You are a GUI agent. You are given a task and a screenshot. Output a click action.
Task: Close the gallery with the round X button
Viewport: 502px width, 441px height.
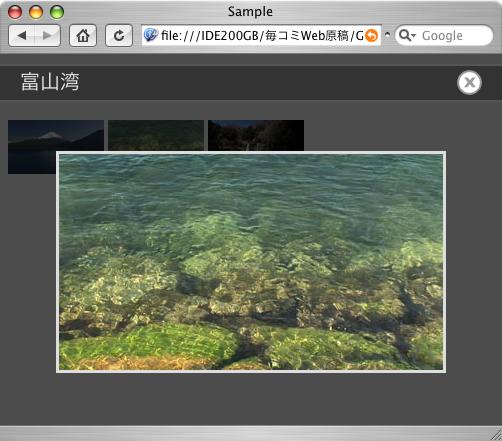coord(469,83)
